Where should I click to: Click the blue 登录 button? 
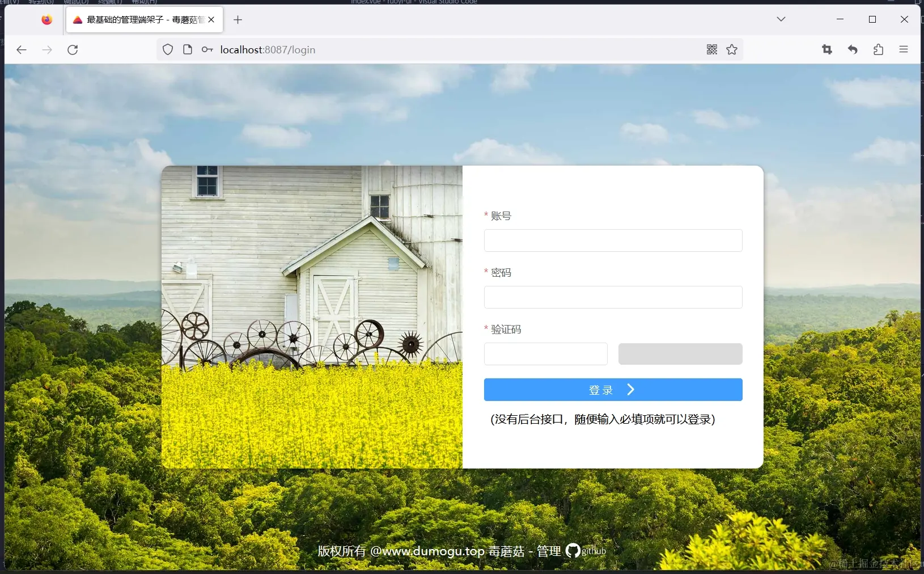pos(613,390)
